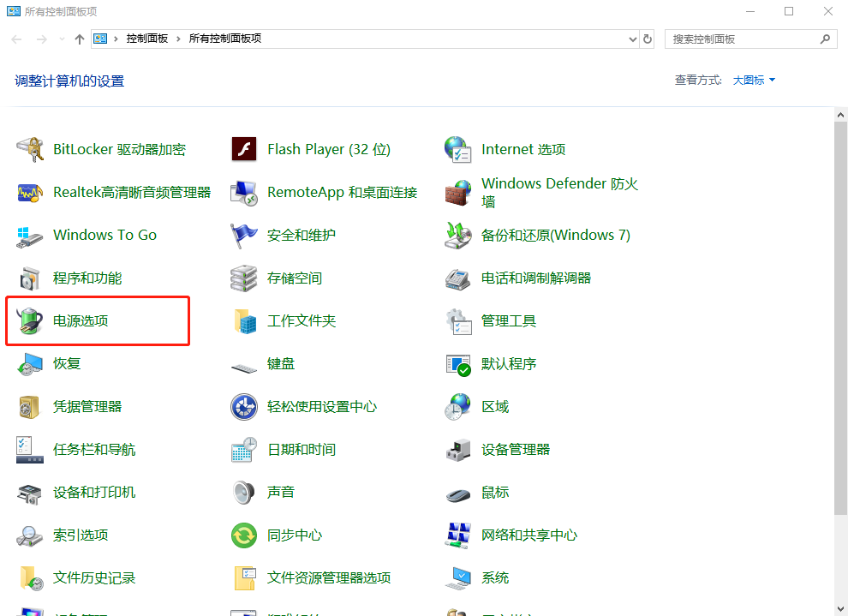Open the 电源选项 battery icon
The height and width of the screenshot is (616, 848).
[30, 320]
